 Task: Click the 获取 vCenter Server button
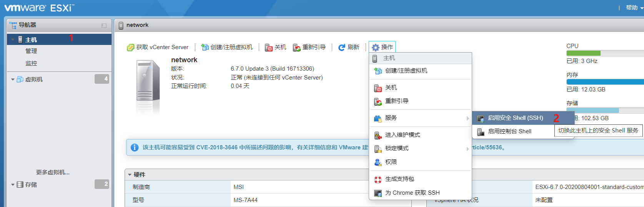(158, 47)
